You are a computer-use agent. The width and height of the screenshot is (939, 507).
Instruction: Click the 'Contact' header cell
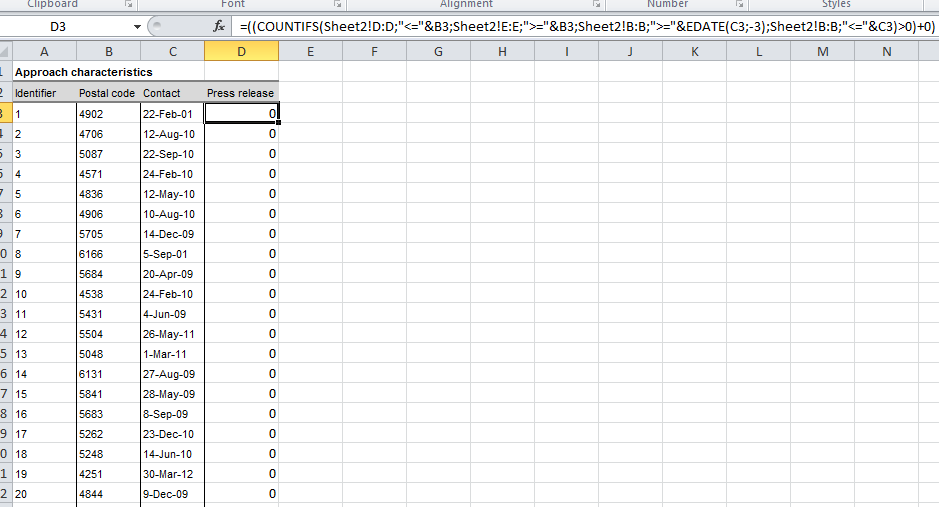coord(172,93)
